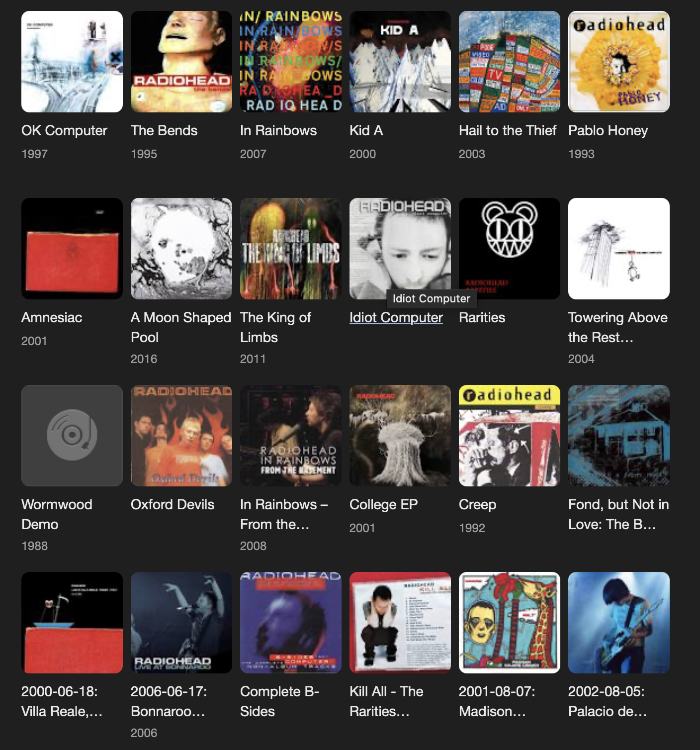This screenshot has height=750, width=700.
Task: Select The King of Limbs title text
Action: pyautogui.click(x=275, y=327)
